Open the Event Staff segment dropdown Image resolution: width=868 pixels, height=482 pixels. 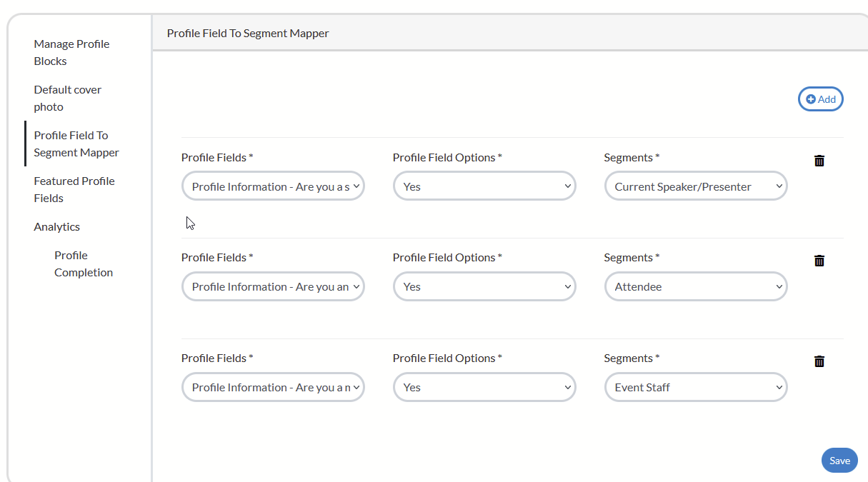coord(696,387)
